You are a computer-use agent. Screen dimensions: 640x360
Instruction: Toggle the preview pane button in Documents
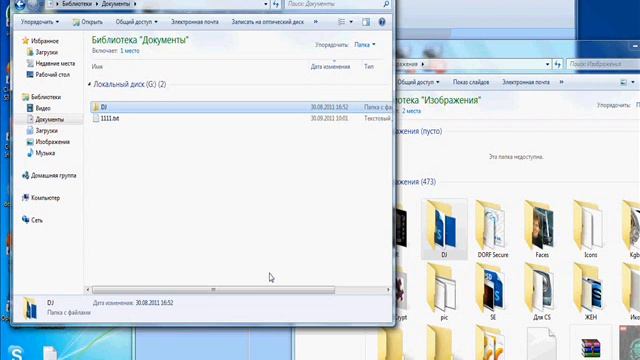366,22
